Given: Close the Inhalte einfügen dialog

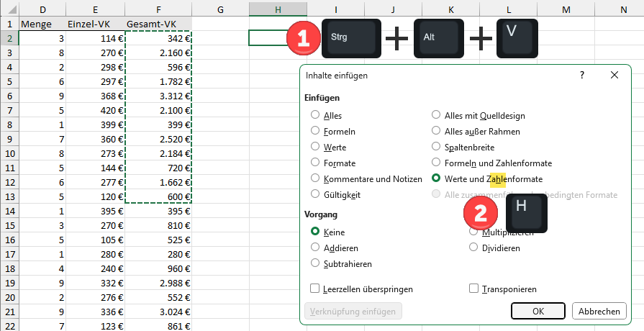Looking at the screenshot, I should coord(614,75).
